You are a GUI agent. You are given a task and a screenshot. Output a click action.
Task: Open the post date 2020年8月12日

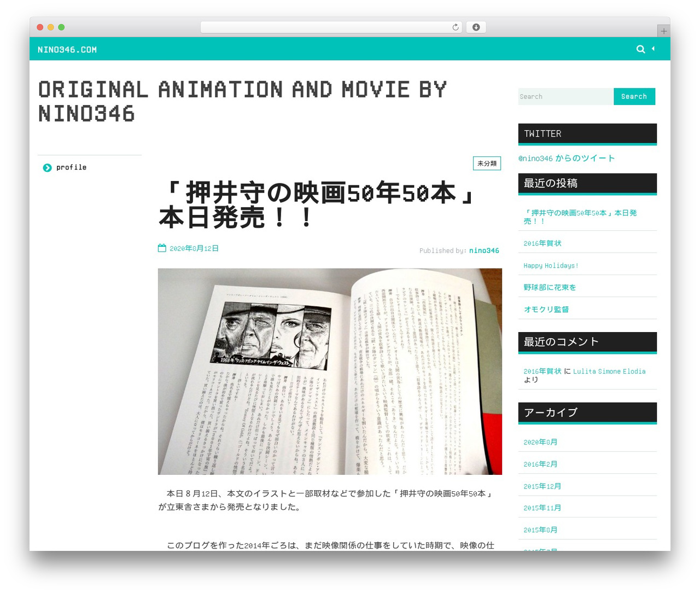coord(194,248)
